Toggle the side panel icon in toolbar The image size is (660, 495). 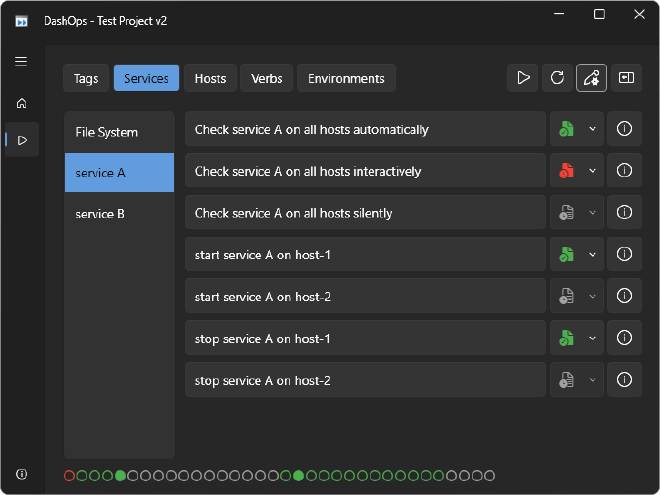625,78
